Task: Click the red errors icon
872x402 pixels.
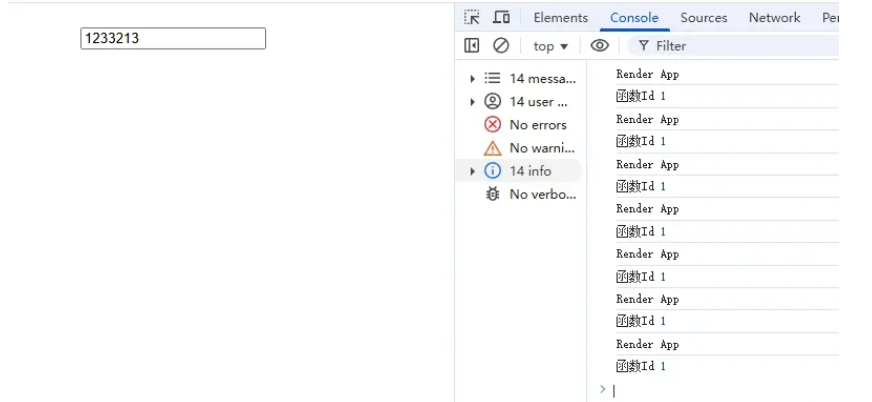Action: (x=492, y=124)
